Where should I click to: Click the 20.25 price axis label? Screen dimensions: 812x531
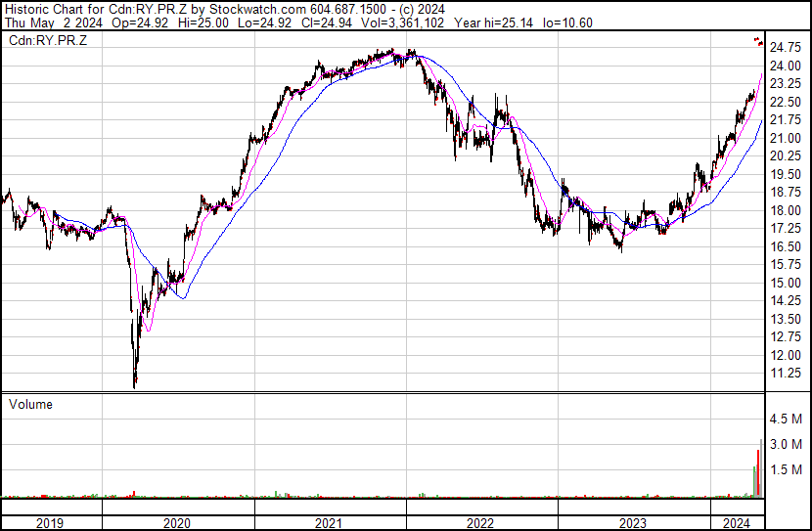click(786, 156)
